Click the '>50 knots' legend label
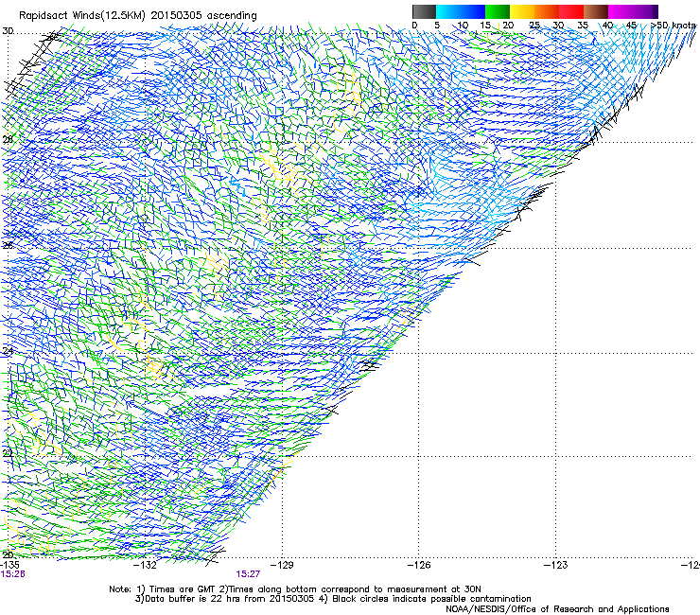This screenshot has width=700, height=615. click(674, 26)
